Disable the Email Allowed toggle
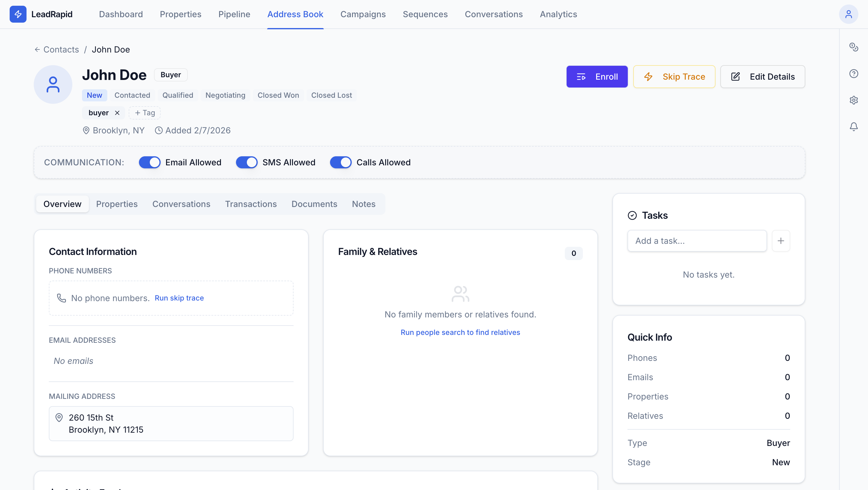The image size is (868, 490). tap(149, 163)
